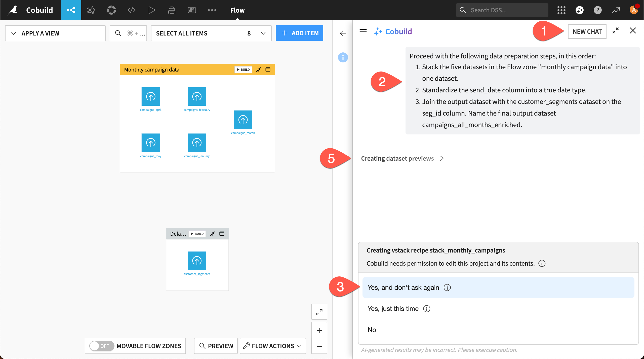This screenshot has height=359, width=644.
Task: Select the campaigns_february dataset
Action: click(197, 97)
